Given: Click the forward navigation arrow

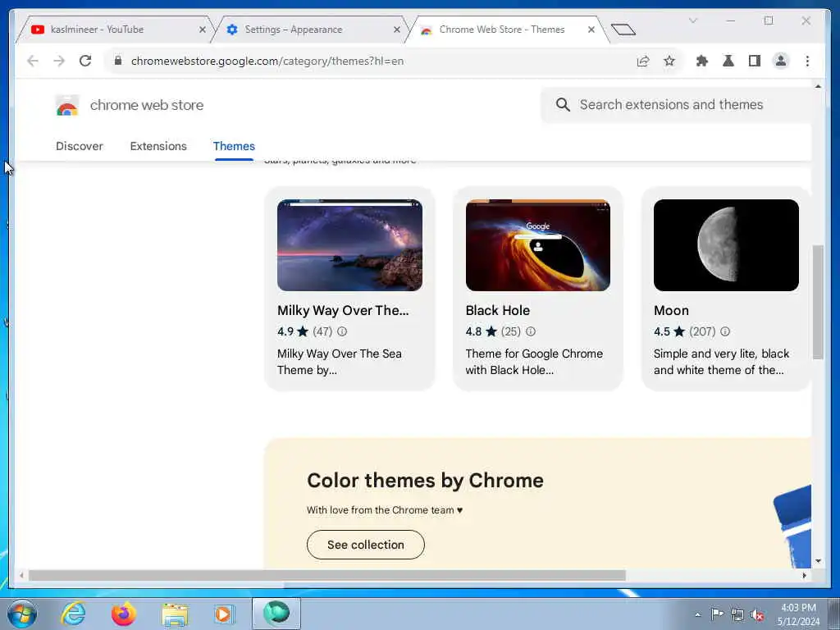Looking at the screenshot, I should tap(59, 61).
